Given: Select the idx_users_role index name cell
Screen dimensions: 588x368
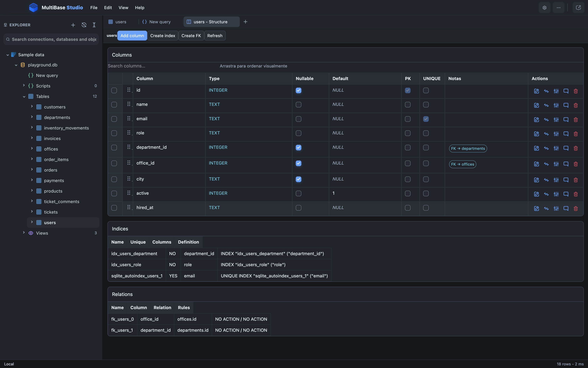Looking at the screenshot, I should [137, 265].
